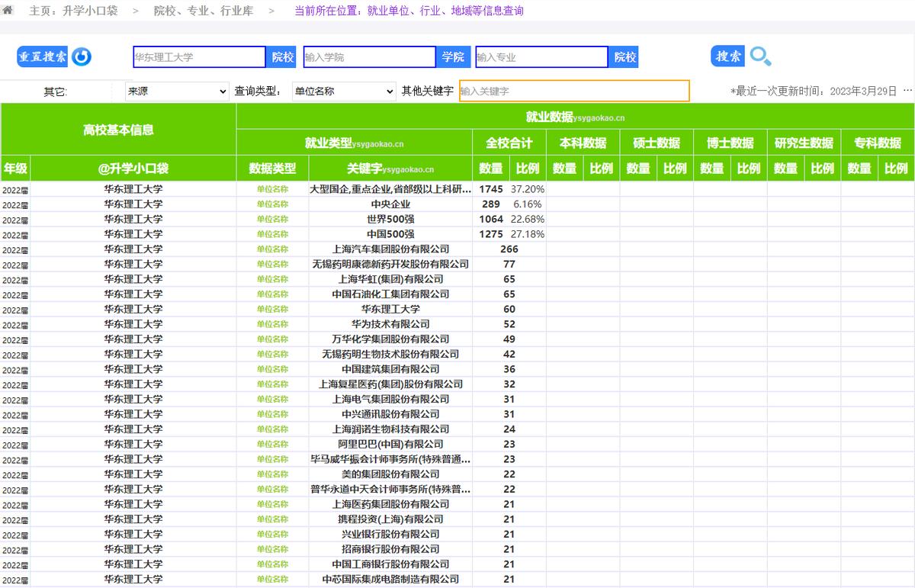Click the 专科数据 header
This screenshot has width=915, height=588.
878,143
